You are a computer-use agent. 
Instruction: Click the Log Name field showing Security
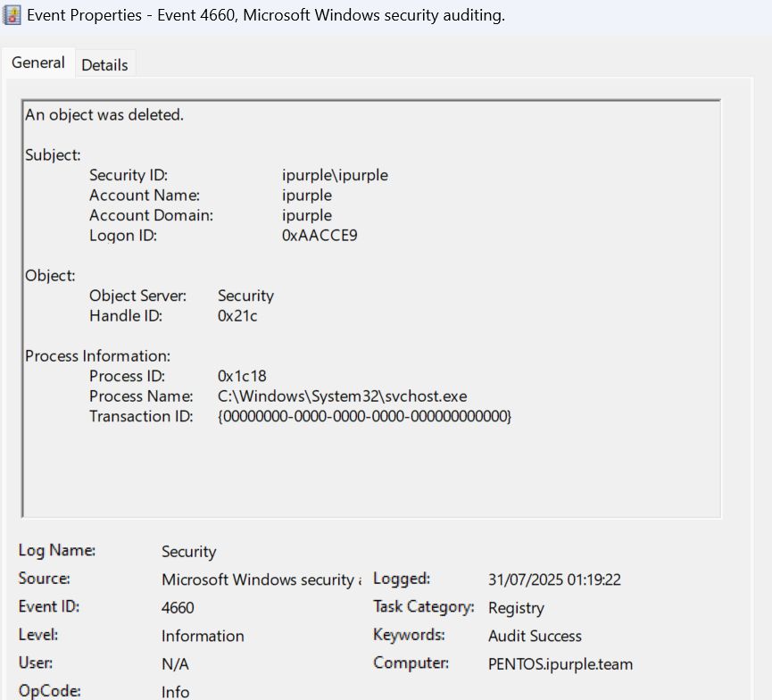click(x=188, y=552)
